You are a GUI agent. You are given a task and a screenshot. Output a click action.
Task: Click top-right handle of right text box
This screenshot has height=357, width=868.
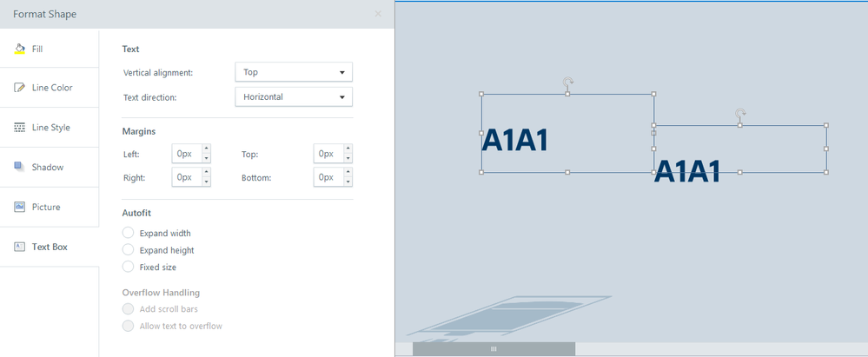pos(826,125)
